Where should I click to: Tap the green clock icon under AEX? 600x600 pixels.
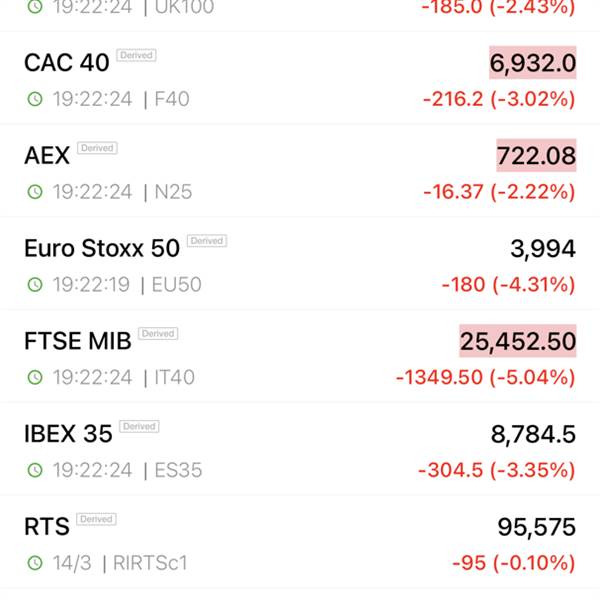pos(35,192)
